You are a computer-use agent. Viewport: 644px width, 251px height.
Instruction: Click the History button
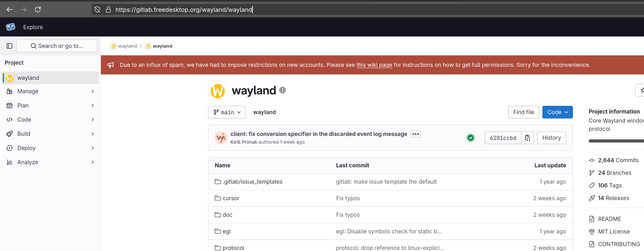pos(552,138)
